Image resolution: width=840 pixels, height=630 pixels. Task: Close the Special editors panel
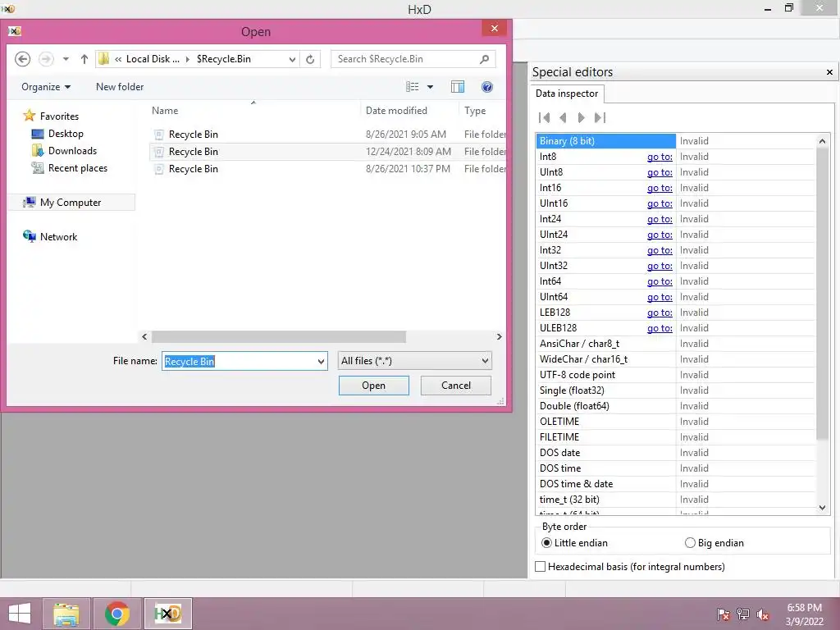pos(829,72)
